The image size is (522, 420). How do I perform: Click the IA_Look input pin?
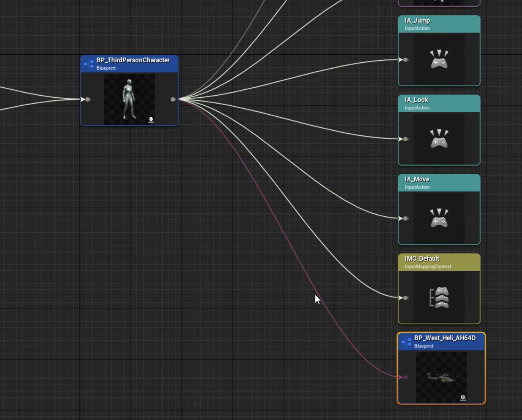406,139
